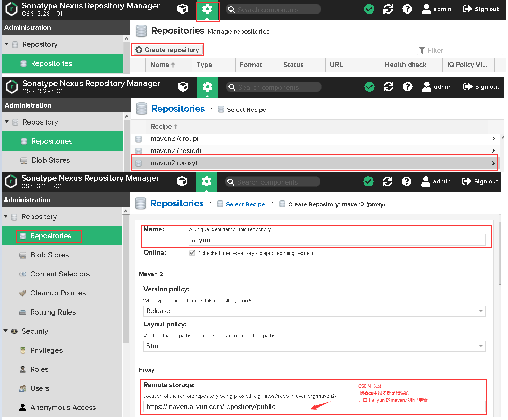The width and height of the screenshot is (508, 420).
Task: Click the Filter box in repositories list
Action: click(460, 50)
